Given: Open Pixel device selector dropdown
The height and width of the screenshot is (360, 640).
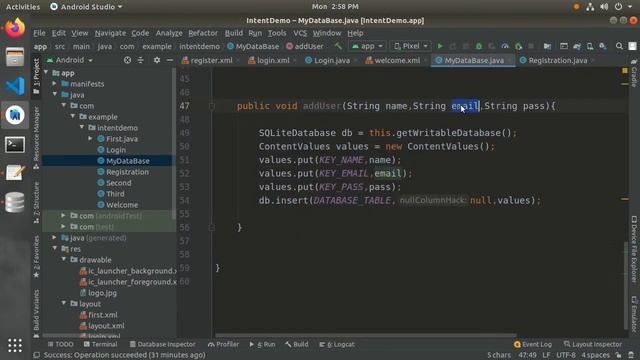Looking at the screenshot, I should 411,46.
